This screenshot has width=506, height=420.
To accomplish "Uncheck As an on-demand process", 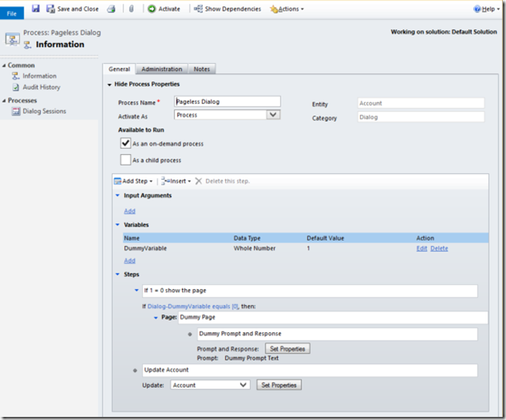I will (126, 143).
